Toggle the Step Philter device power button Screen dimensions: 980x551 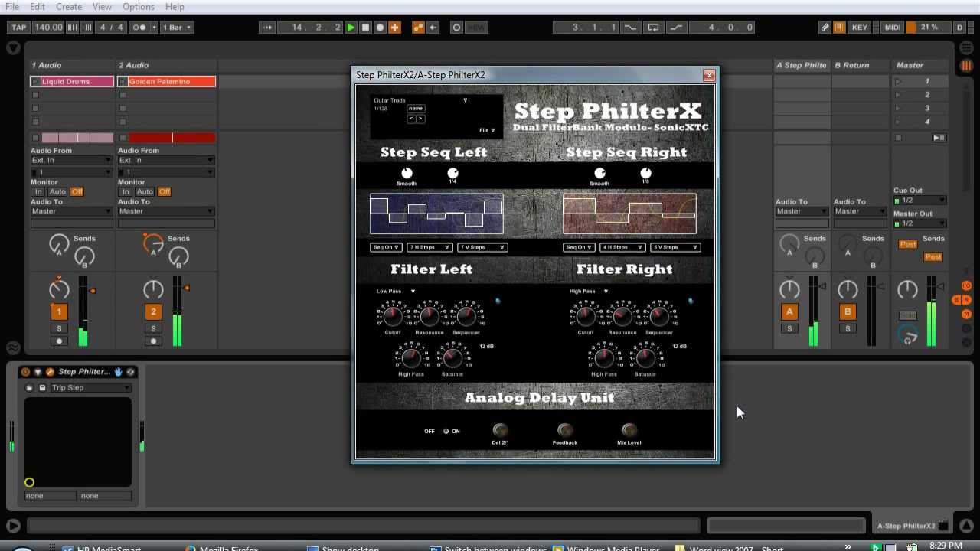[25, 372]
